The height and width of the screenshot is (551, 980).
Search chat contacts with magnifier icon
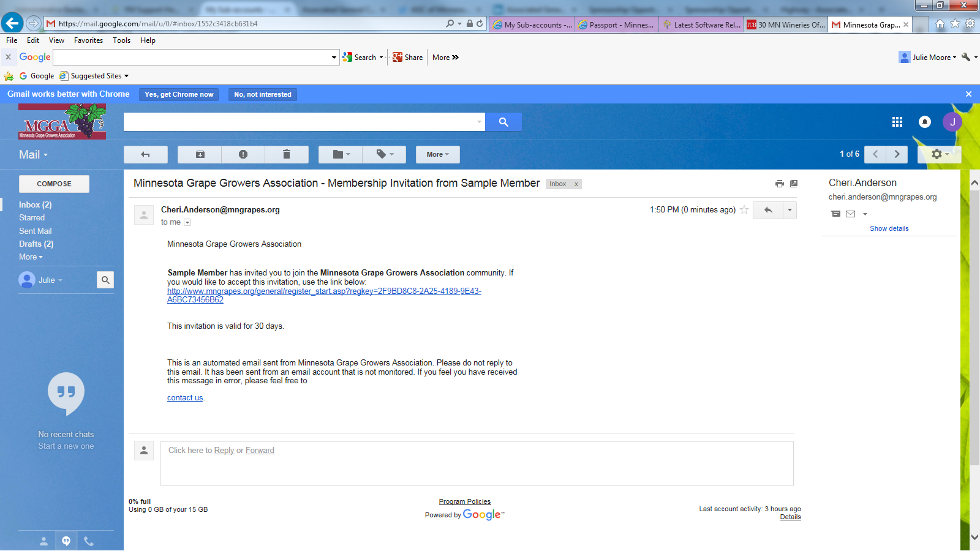click(x=105, y=280)
